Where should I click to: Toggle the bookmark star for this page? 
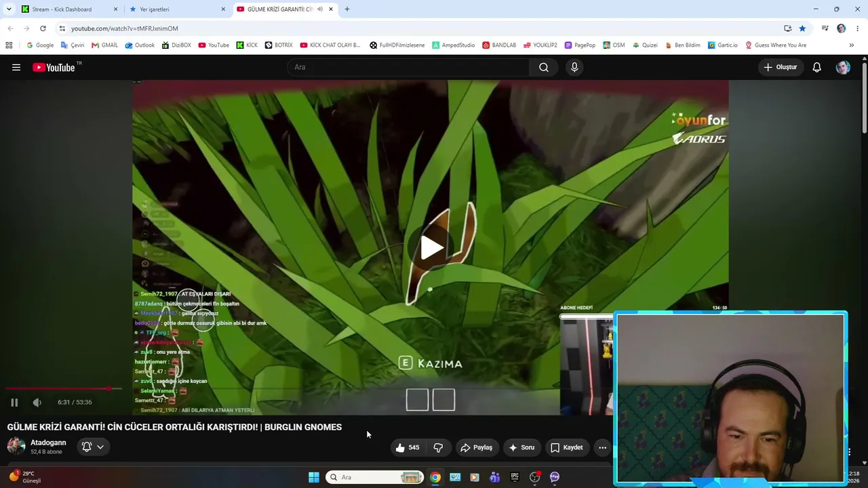click(802, 28)
